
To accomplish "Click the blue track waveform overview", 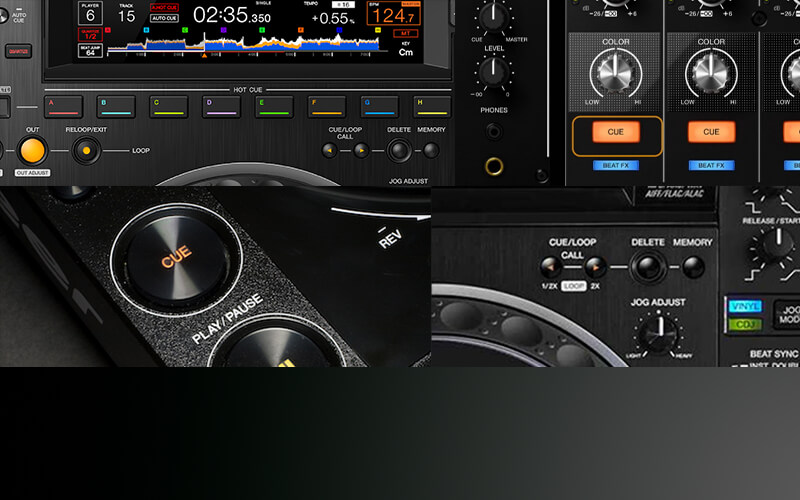I will 243,43.
